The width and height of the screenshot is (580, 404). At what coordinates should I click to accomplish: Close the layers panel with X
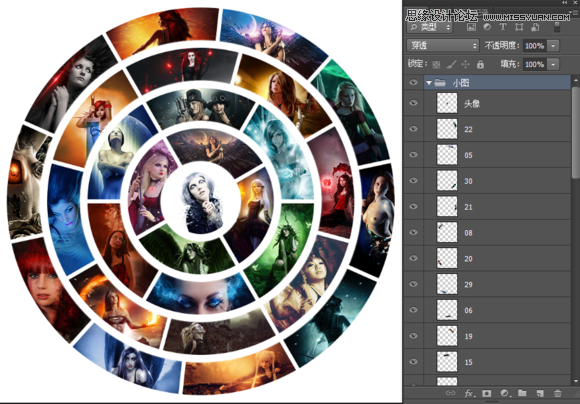(x=574, y=3)
